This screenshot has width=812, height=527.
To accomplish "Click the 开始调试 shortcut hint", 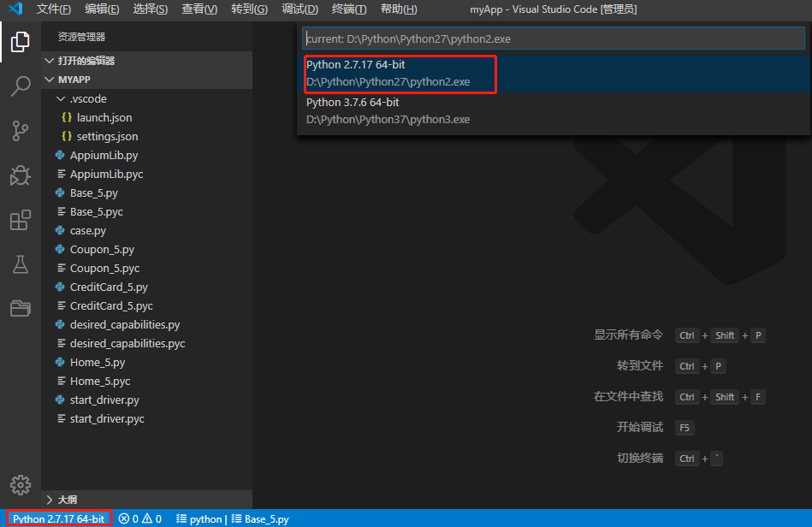I will 640,427.
